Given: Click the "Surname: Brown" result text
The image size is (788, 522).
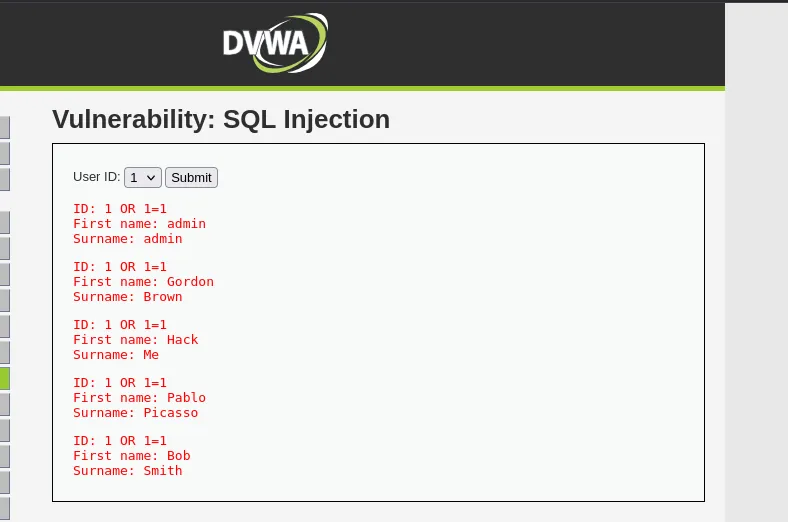Looking at the screenshot, I should tap(127, 297).
